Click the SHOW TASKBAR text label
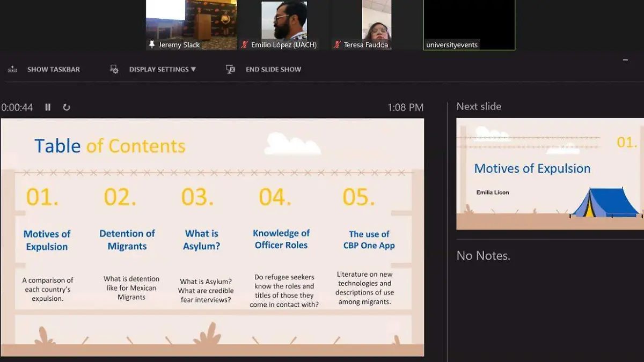This screenshot has height=362, width=644. tap(53, 69)
